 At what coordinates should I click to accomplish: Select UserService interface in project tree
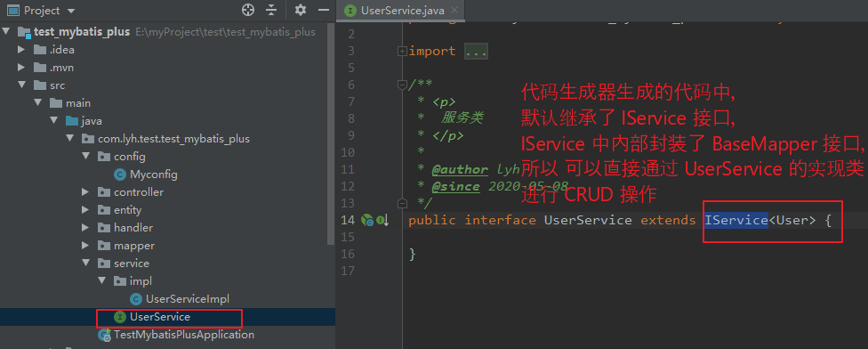click(x=160, y=318)
